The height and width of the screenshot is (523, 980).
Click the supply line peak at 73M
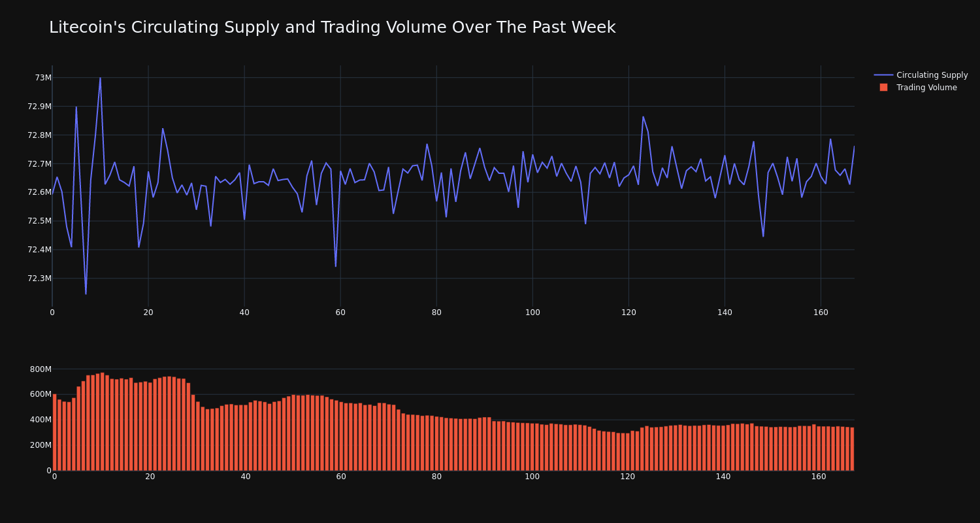coord(100,78)
